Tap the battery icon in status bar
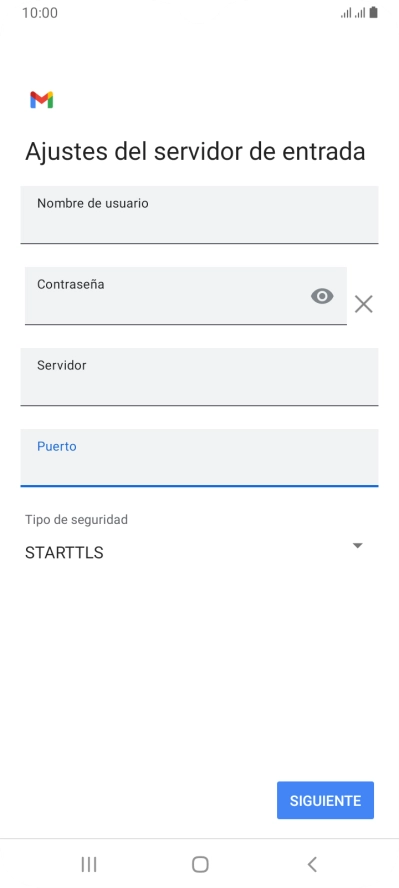399x888 pixels. pos(374,12)
